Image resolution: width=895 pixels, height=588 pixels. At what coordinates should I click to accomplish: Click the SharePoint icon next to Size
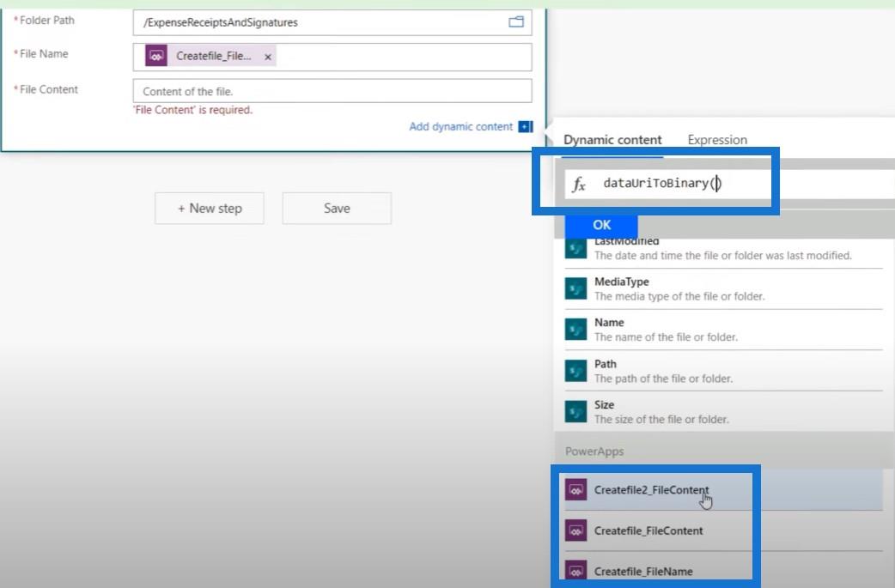coord(575,411)
